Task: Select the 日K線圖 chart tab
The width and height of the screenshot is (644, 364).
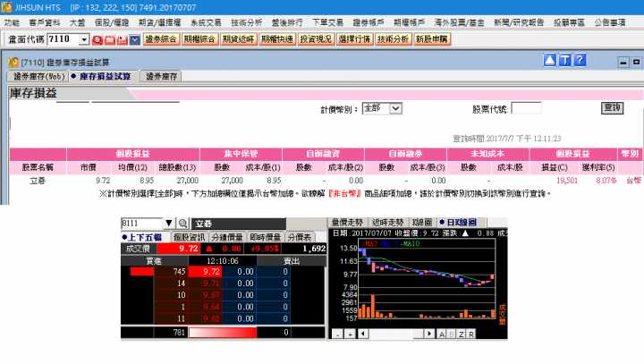Action: click(461, 223)
